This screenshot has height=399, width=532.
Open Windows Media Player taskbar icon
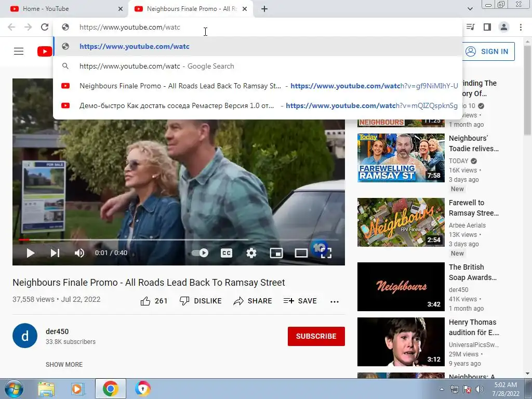pos(77,389)
